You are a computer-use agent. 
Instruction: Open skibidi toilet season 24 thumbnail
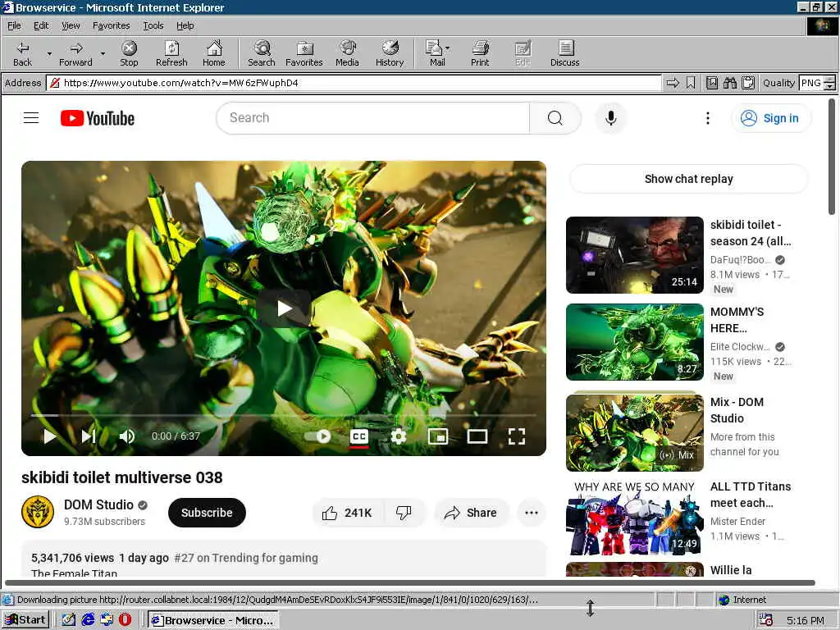pyautogui.click(x=635, y=255)
